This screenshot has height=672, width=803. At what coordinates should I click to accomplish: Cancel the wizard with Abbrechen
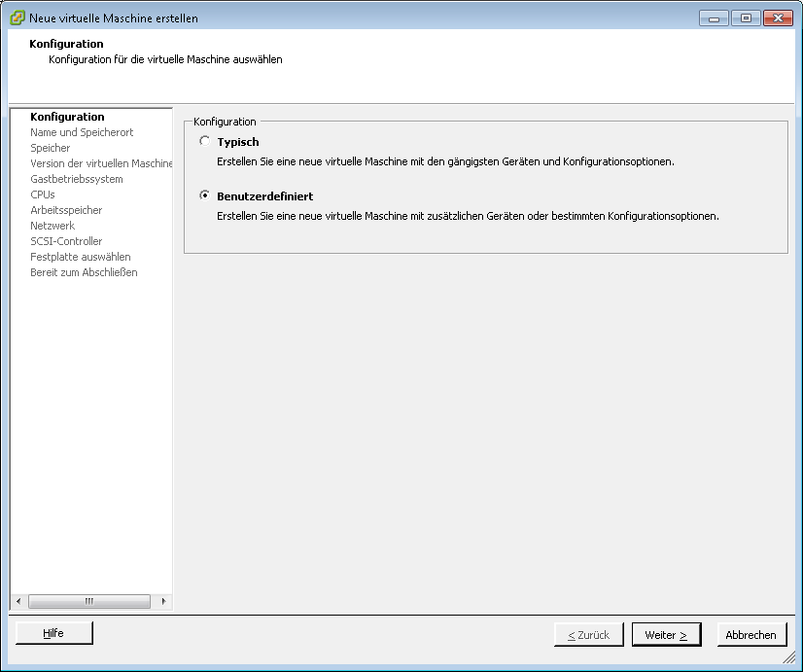click(x=751, y=635)
